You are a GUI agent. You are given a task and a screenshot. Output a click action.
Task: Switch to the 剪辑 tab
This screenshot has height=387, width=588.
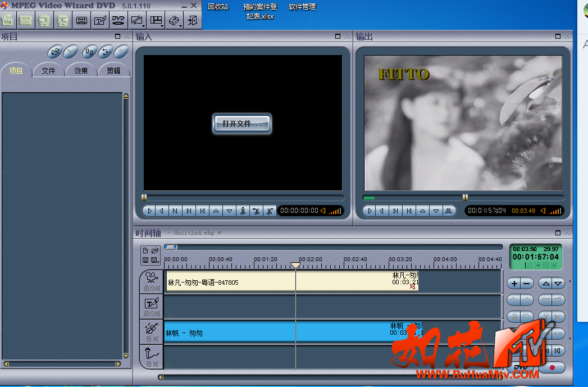[113, 71]
